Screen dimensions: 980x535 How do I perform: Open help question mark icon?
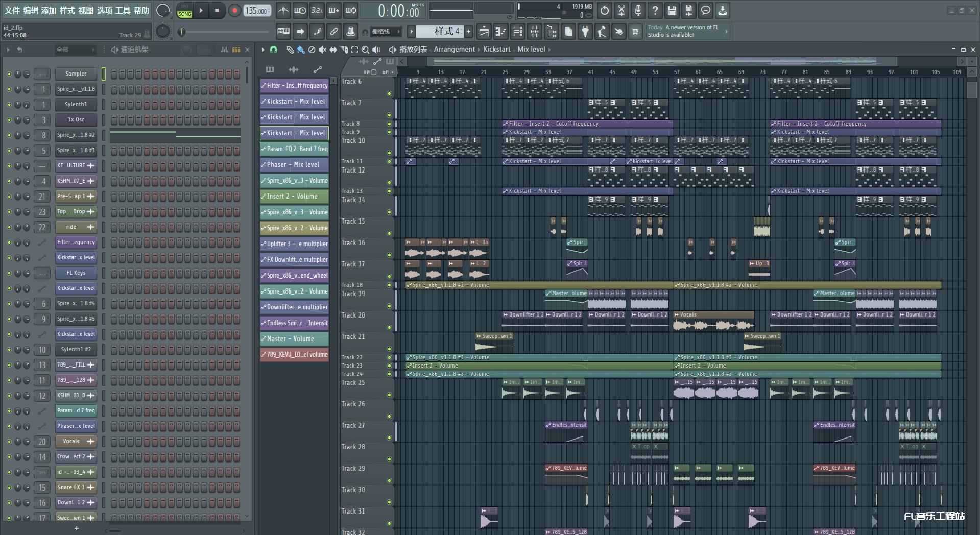tap(655, 10)
